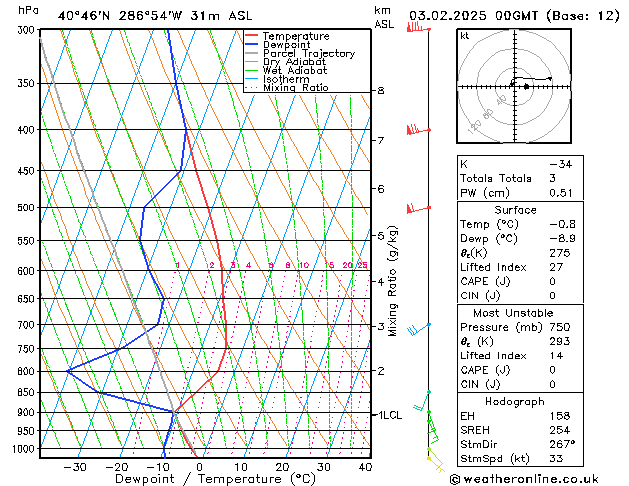Image resolution: width=629 pixels, height=486 pixels.
Task: Click the "Mixing Ratio (g/kg)" vertical axis label
Action: [x=392, y=281]
